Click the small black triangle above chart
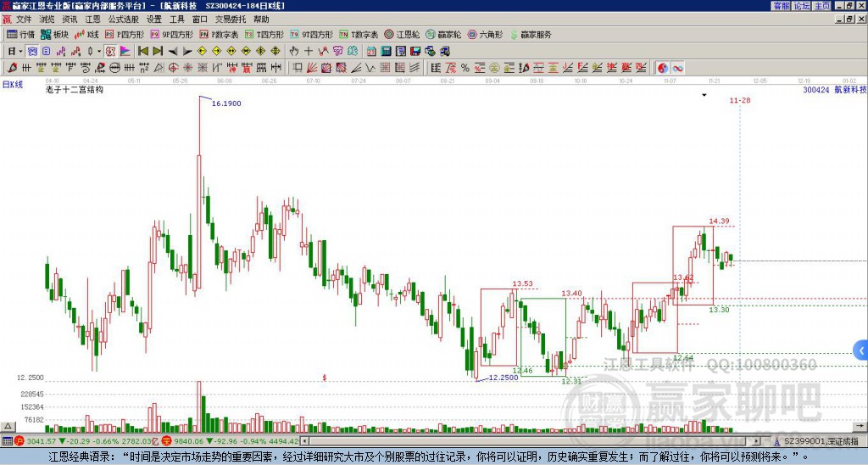The height and width of the screenshot is (465, 868). pyautogui.click(x=704, y=96)
